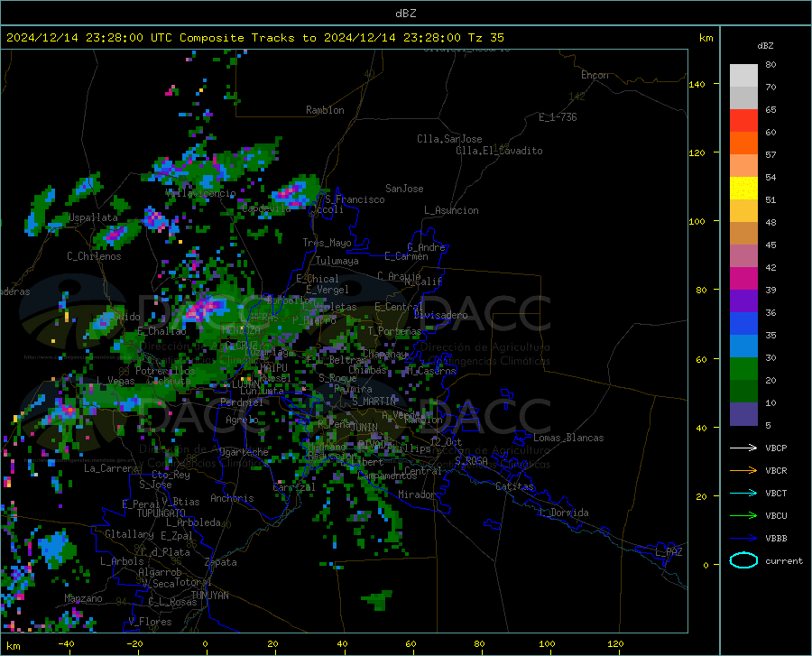This screenshot has width=812, height=656.
Task: Click the 'Tres_Mayo' place label on map
Action: click(327, 243)
